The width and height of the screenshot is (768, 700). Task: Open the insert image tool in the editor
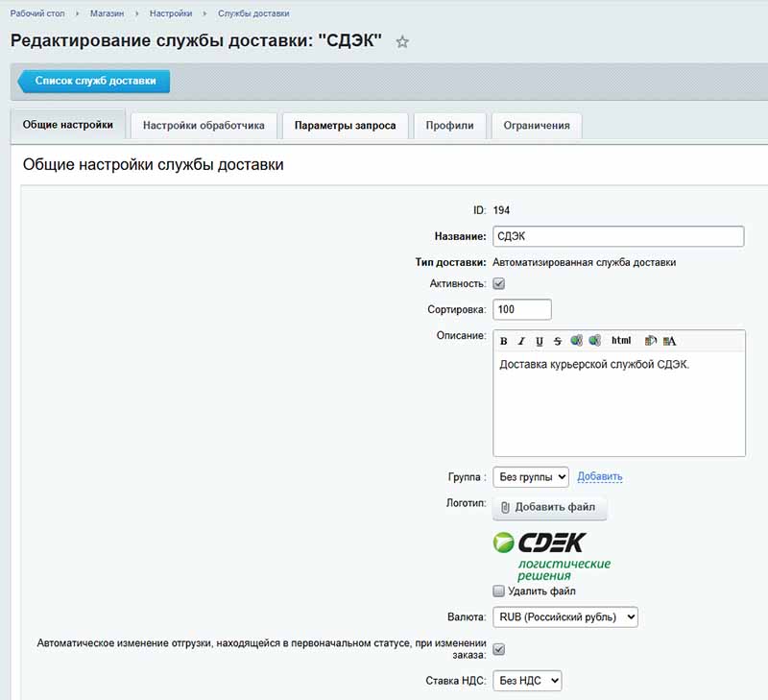tap(651, 340)
